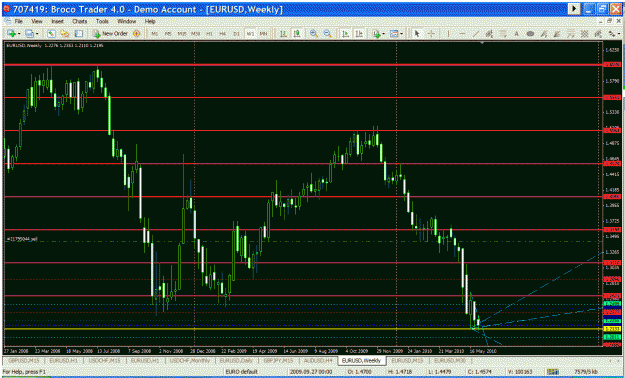The width and height of the screenshot is (625, 378).
Task: Show the Market Watch panel icon
Action: (x=51, y=34)
